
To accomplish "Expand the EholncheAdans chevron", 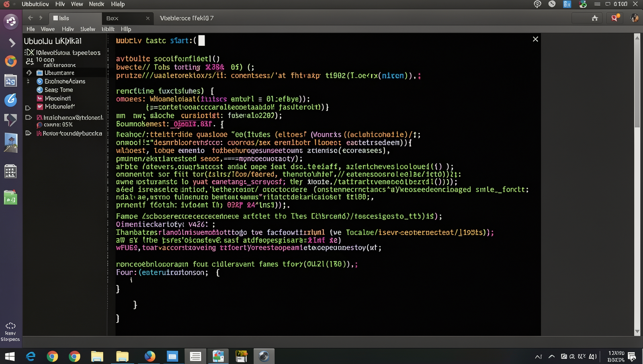I will [28, 81].
